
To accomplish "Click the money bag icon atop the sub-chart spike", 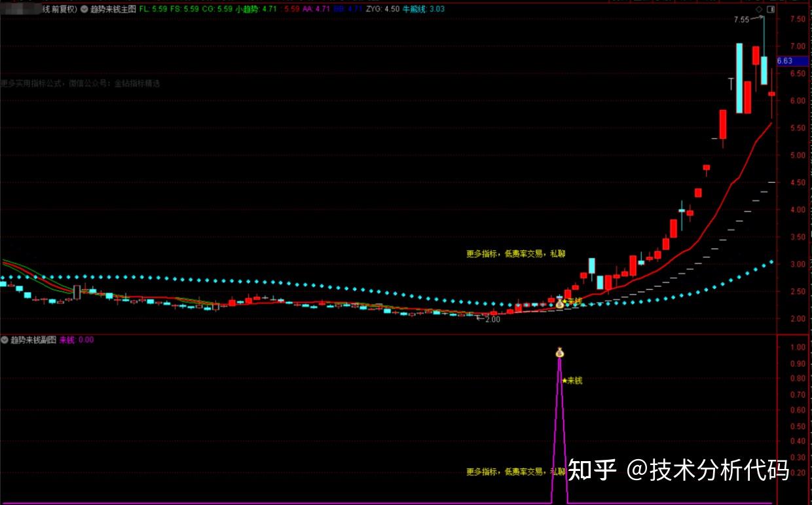I will point(559,353).
